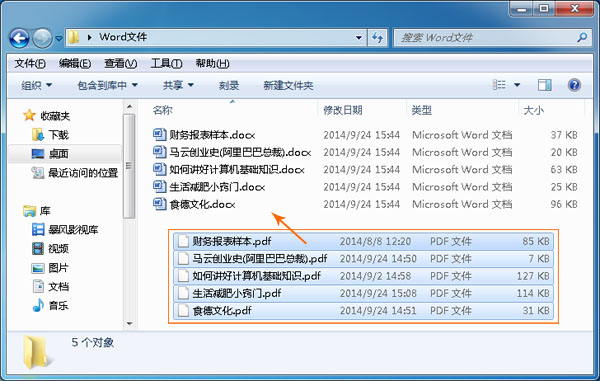
Task: Click the 96 KB size value
Action: [564, 204]
